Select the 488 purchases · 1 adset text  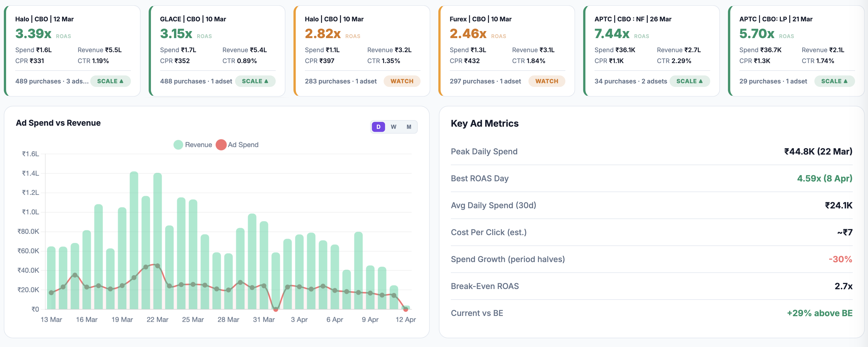coord(196,81)
